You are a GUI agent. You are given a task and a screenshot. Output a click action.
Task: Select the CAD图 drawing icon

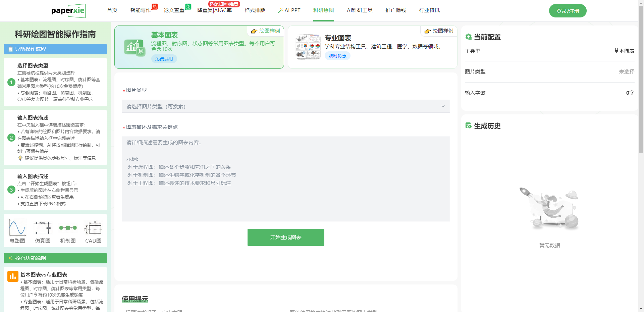[x=93, y=228]
